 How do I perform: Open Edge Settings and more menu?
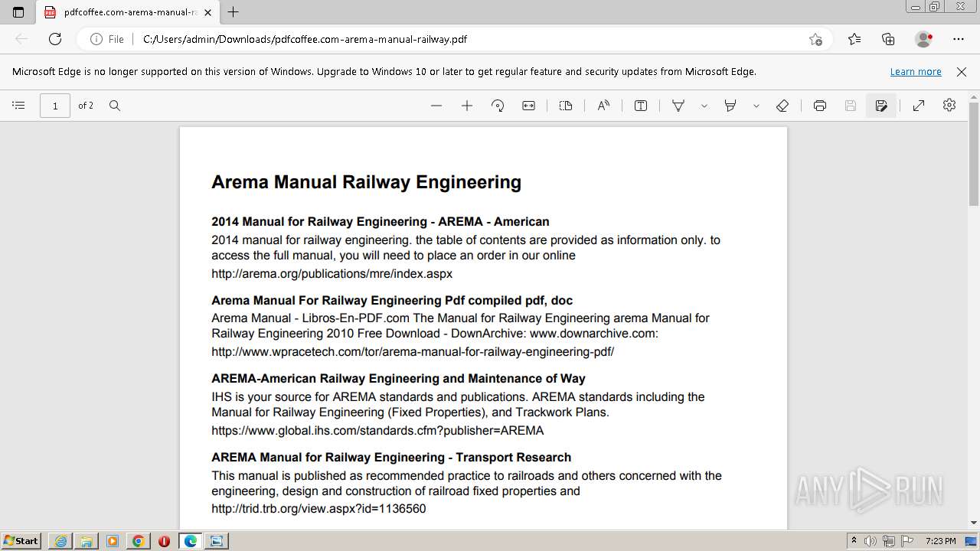click(x=959, y=39)
